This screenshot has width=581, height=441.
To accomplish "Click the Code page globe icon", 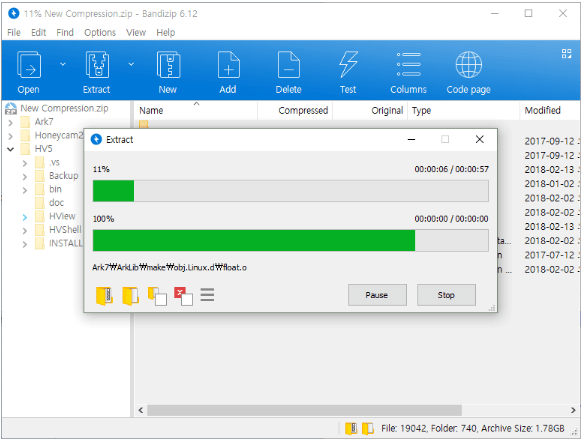I will pyautogui.click(x=468, y=65).
